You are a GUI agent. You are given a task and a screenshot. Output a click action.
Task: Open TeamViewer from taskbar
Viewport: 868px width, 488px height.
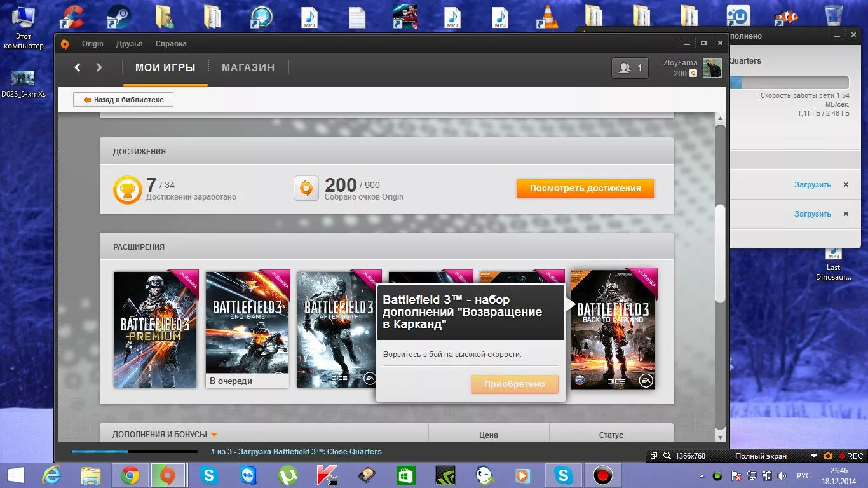point(248,475)
